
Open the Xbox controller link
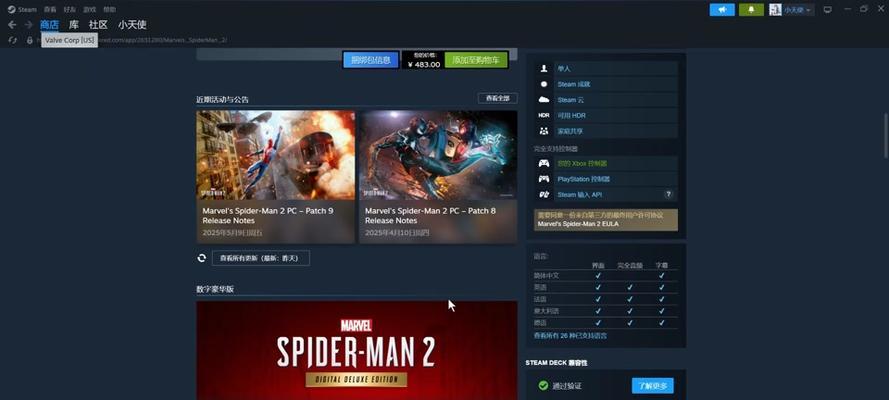[582, 163]
